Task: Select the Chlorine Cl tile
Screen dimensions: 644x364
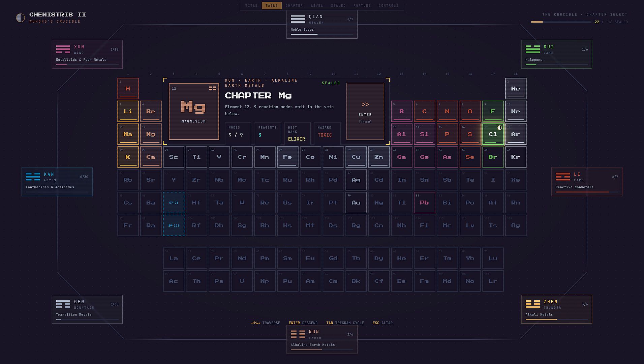Action: tap(493, 134)
